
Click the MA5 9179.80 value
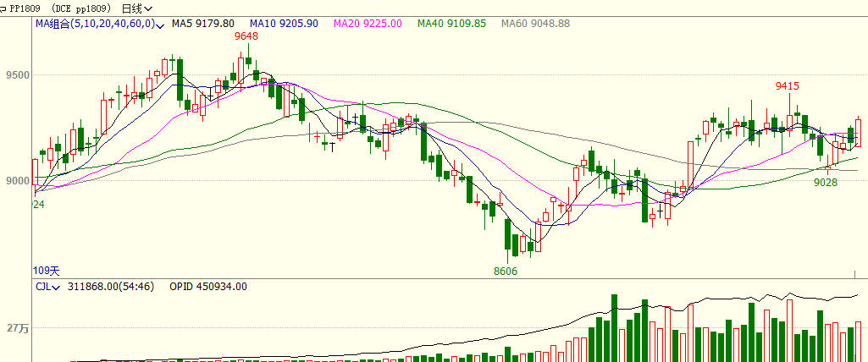[202, 24]
